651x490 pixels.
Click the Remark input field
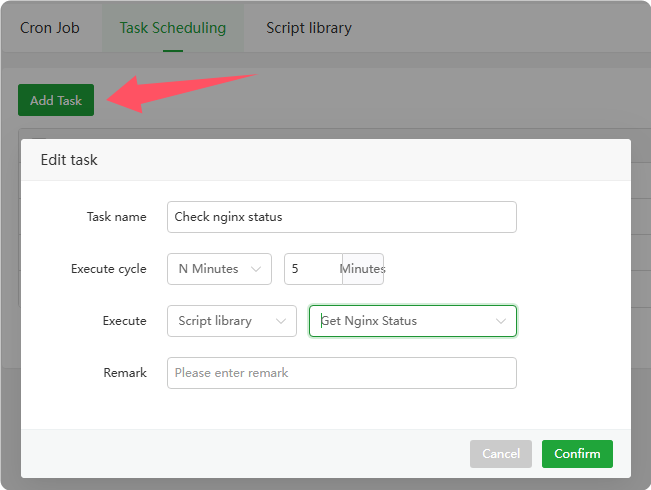click(341, 373)
